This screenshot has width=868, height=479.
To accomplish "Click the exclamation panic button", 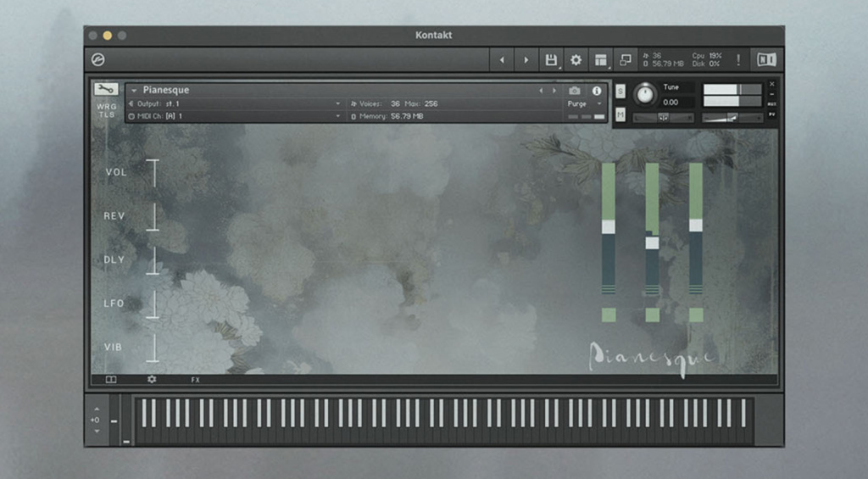I will pyautogui.click(x=738, y=60).
